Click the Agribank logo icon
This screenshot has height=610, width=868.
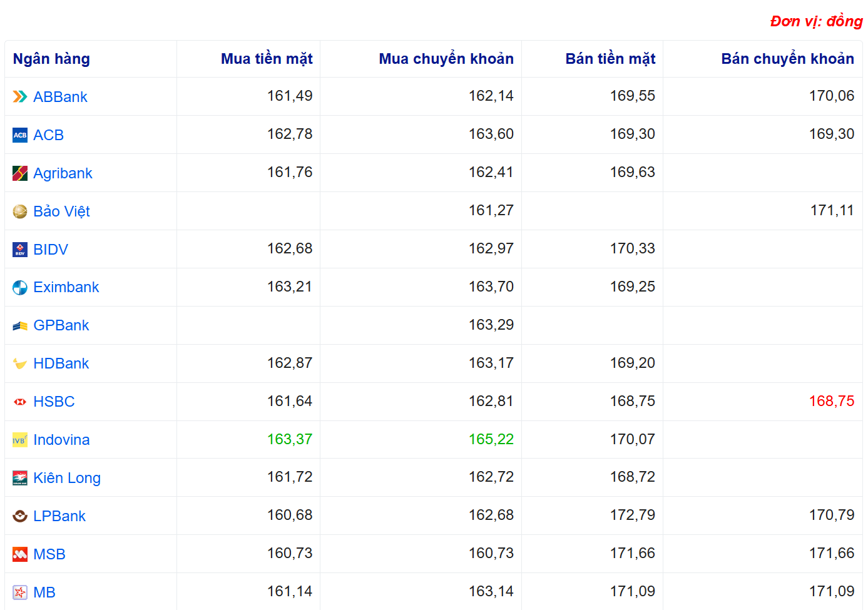coord(20,173)
